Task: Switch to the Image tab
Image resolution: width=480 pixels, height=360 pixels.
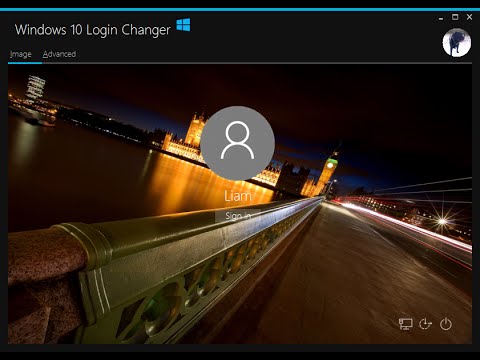Action: click(x=21, y=54)
